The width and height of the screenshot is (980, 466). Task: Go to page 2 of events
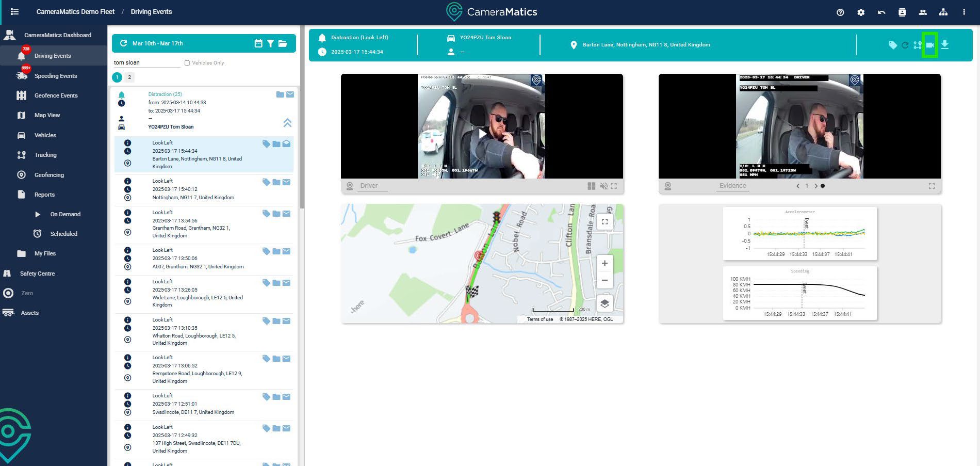[129, 77]
